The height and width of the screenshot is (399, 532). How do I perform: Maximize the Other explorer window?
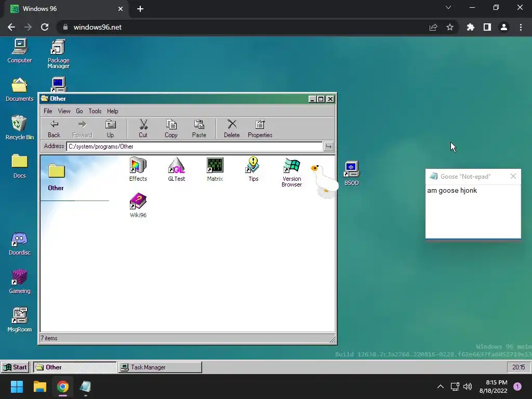coord(321,99)
